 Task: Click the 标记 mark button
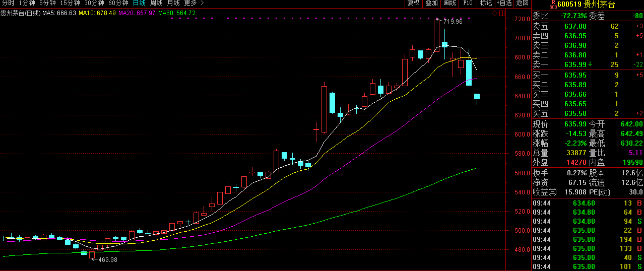pyautogui.click(x=486, y=3)
